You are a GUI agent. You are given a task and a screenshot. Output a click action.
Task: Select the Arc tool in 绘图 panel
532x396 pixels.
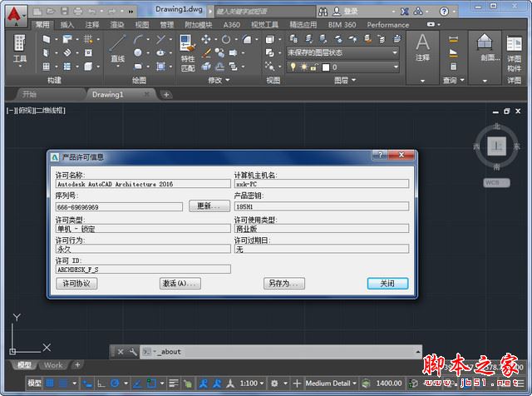coord(138,39)
